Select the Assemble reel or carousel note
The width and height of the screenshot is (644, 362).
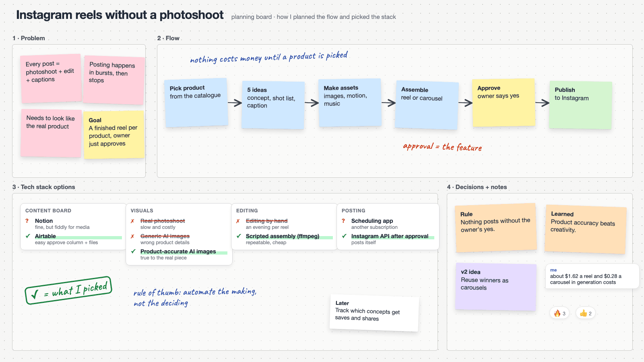pos(427,105)
